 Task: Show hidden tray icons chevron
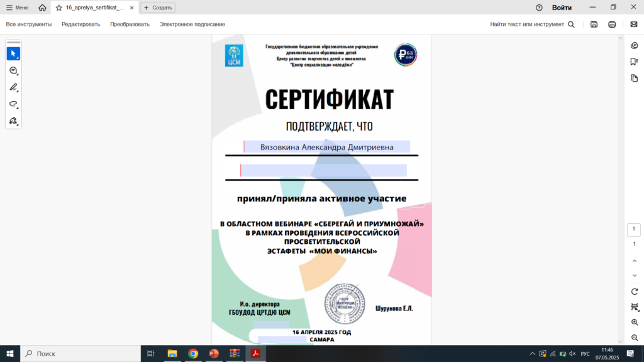point(532,354)
